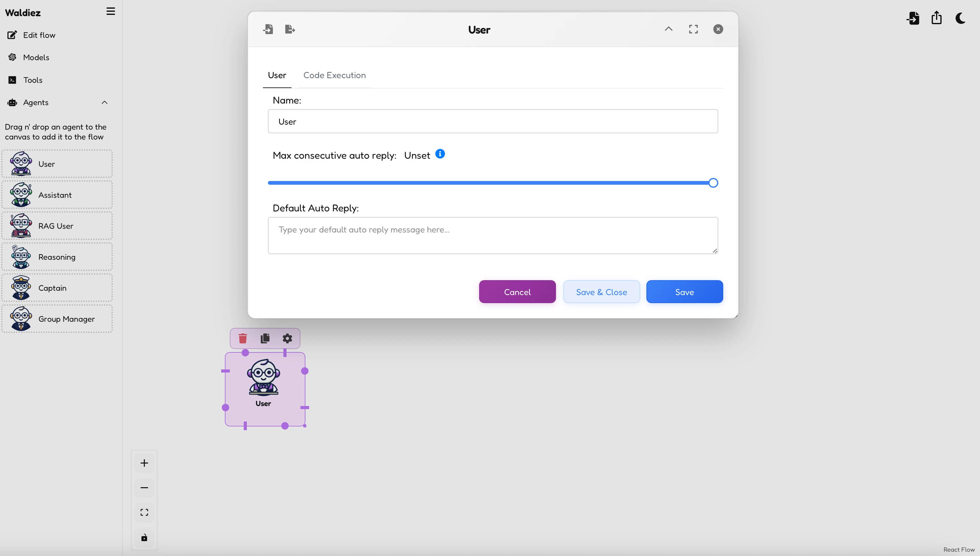
Task: Click the Name input field
Action: click(493, 121)
